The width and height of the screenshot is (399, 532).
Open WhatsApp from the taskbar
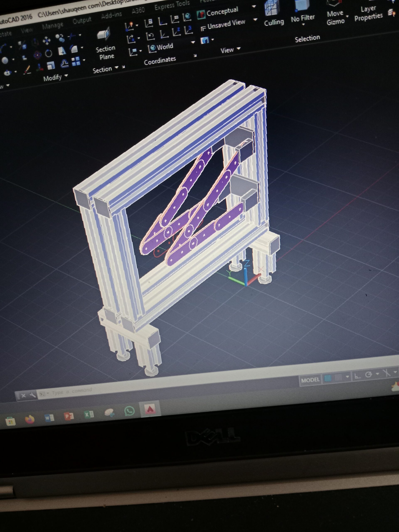[129, 411]
